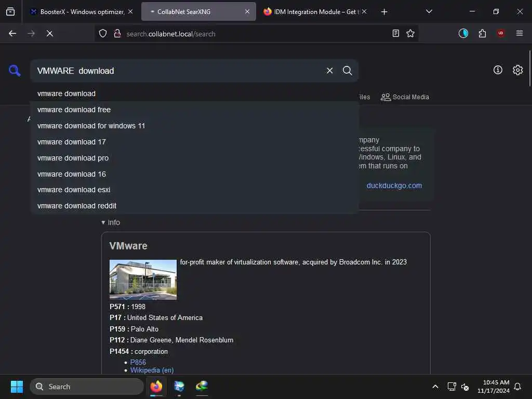Clear the search query with X icon
The image size is (532, 399).
tap(329, 71)
